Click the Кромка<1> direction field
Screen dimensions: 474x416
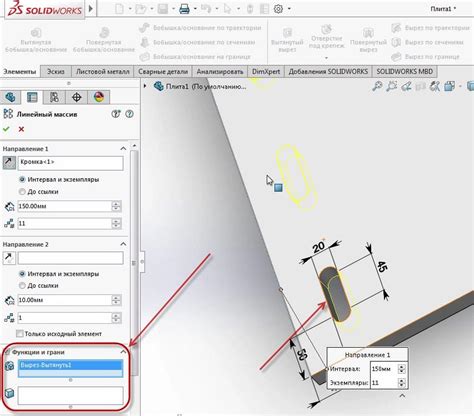[x=71, y=163]
